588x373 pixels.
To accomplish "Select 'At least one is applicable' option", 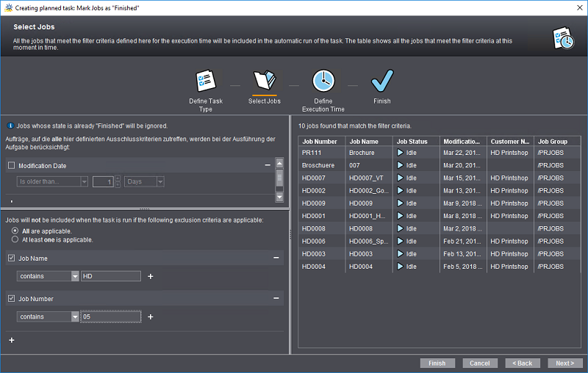I will point(15,239).
